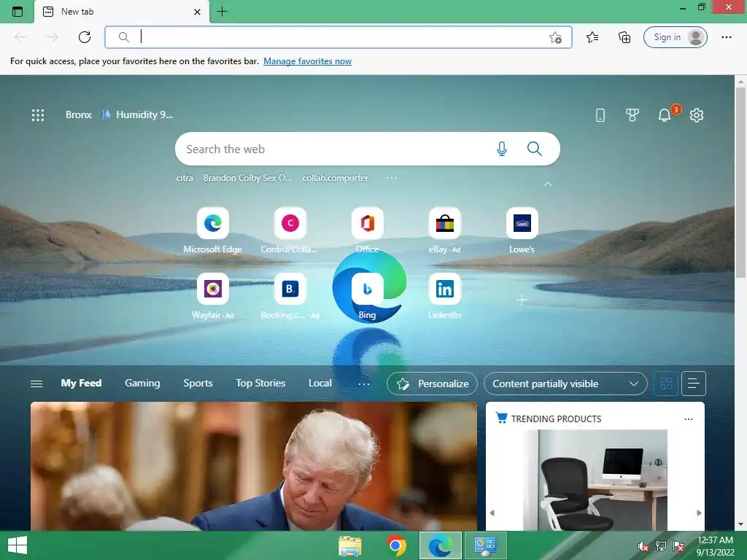Click Manage favorites now link
747x560 pixels.
tap(307, 61)
